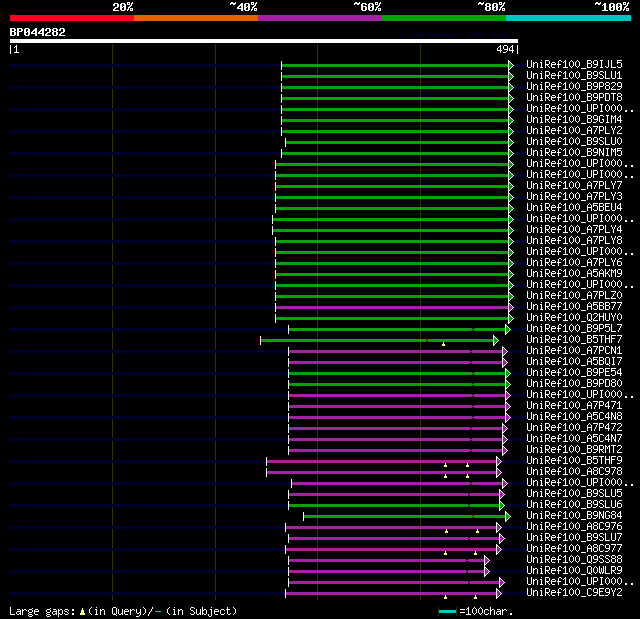The height and width of the screenshot is (619, 640).
Task: Select UniRef100_A7PCN1 label
Action: pos(574,351)
